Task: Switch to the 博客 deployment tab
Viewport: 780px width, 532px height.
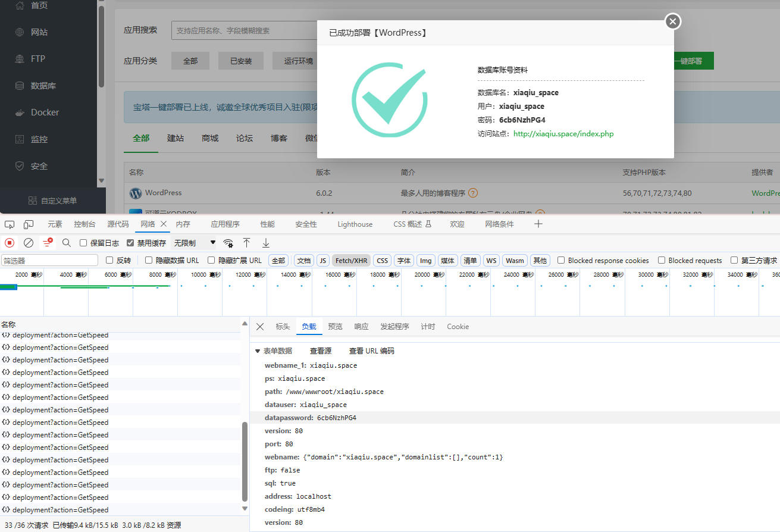Action: [279, 138]
